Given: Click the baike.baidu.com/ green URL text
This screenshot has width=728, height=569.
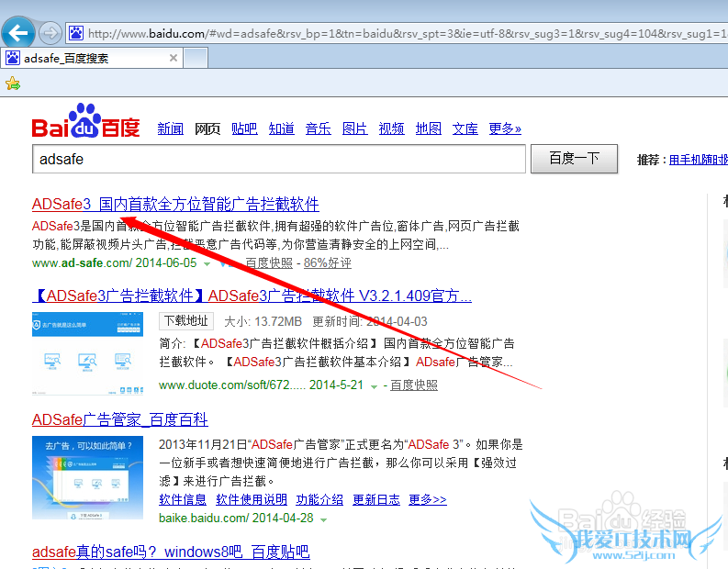Looking at the screenshot, I should point(204,518).
